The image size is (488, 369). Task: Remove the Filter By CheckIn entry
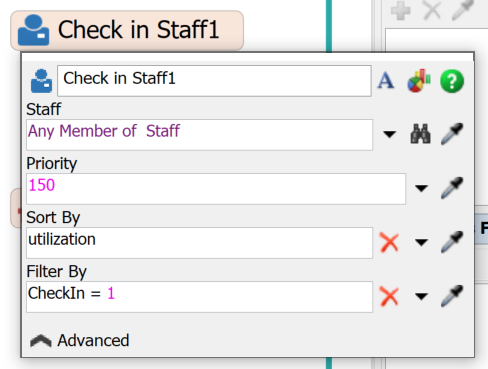pos(389,296)
